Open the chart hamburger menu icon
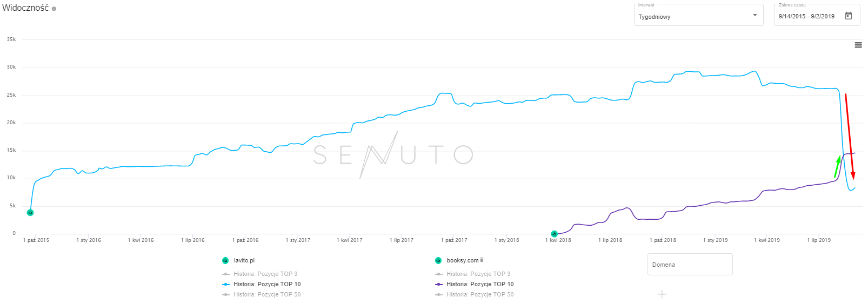This screenshot has height=304, width=868. click(x=858, y=45)
